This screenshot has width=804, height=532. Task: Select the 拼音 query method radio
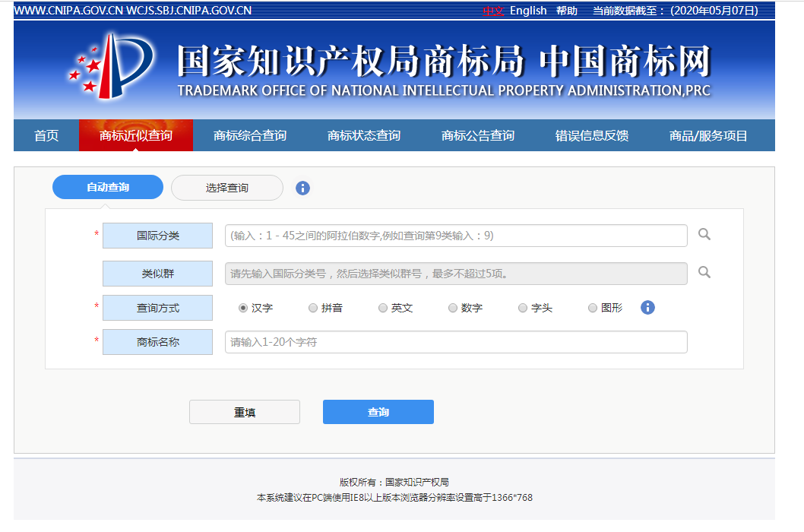pyautogui.click(x=313, y=308)
